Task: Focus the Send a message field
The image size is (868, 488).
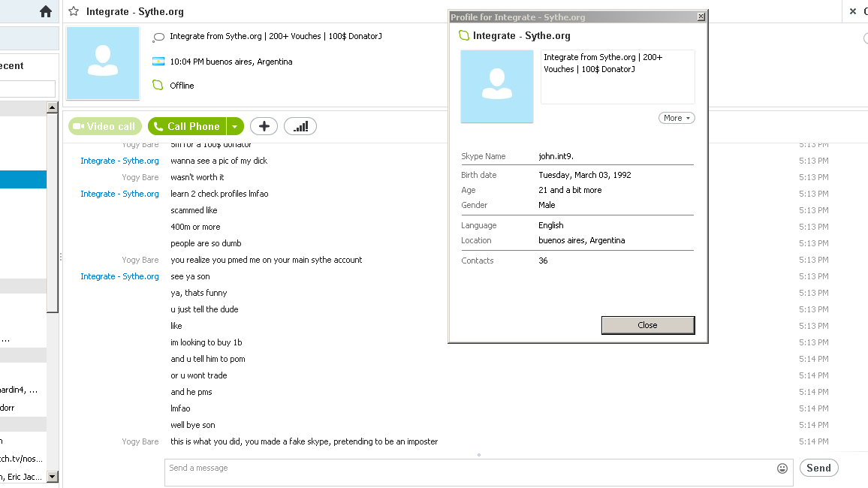Action: (x=479, y=472)
